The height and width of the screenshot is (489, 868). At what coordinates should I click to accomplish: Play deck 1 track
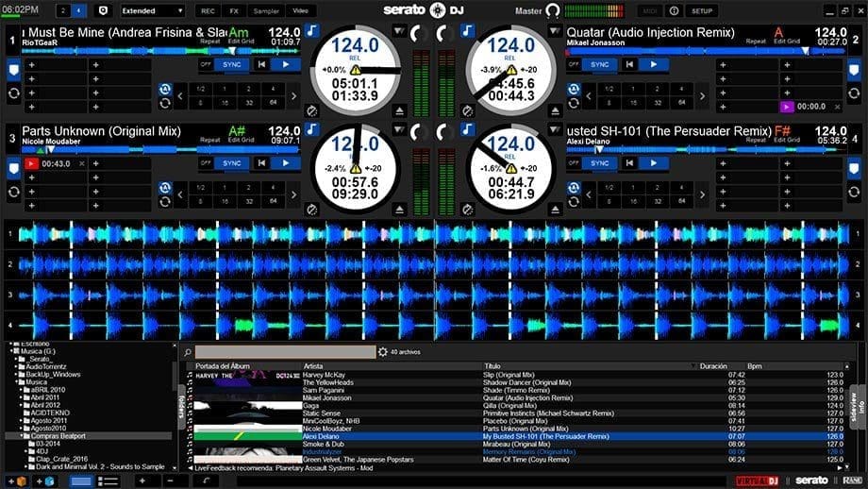click(x=286, y=64)
